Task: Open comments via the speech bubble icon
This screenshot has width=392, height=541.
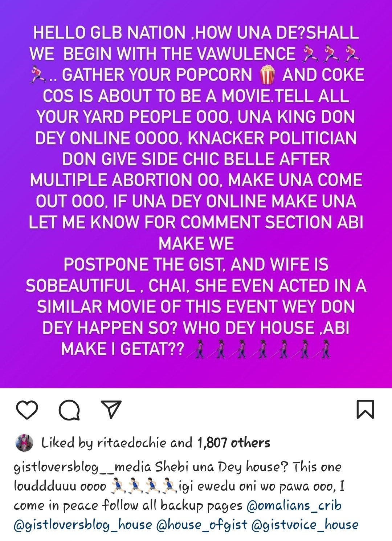Action: point(69,410)
